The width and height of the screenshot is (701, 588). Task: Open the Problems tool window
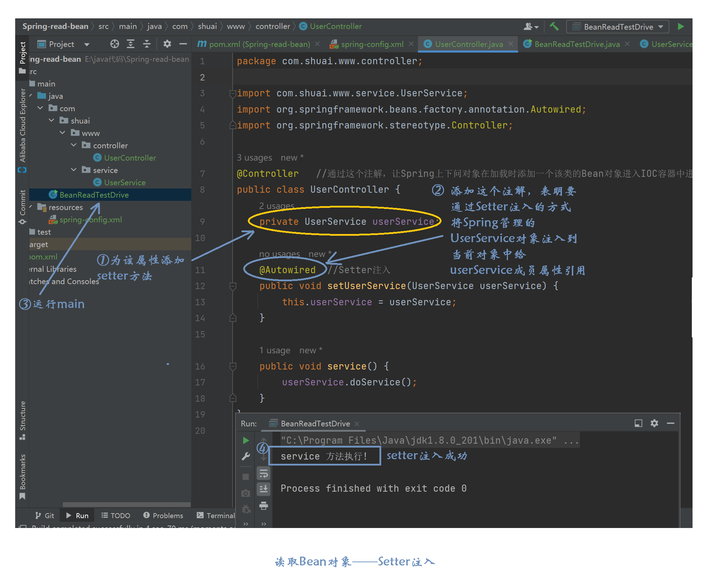(163, 515)
